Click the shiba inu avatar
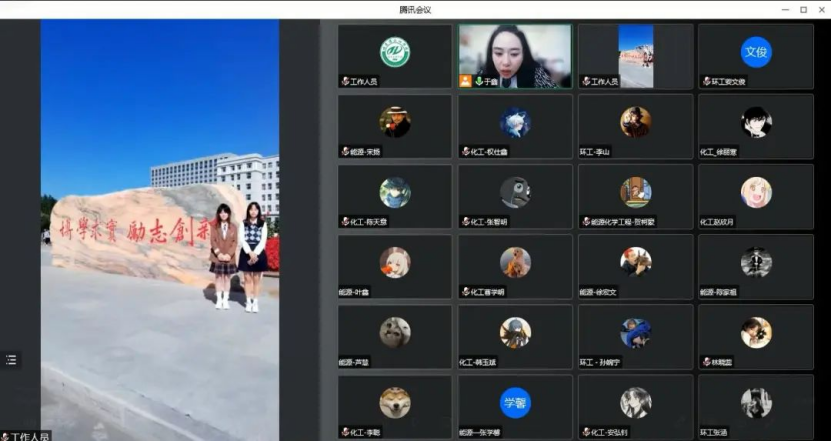 (395, 403)
